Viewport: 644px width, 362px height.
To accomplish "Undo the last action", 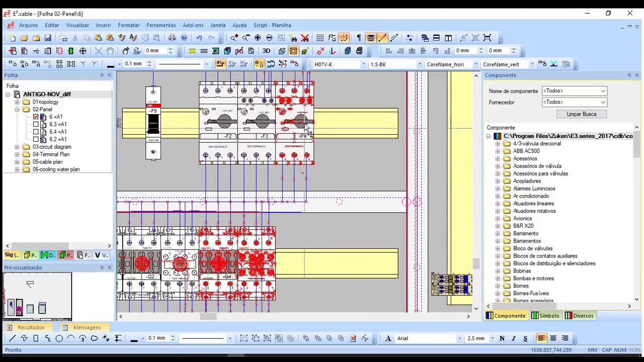I will tap(199, 38).
